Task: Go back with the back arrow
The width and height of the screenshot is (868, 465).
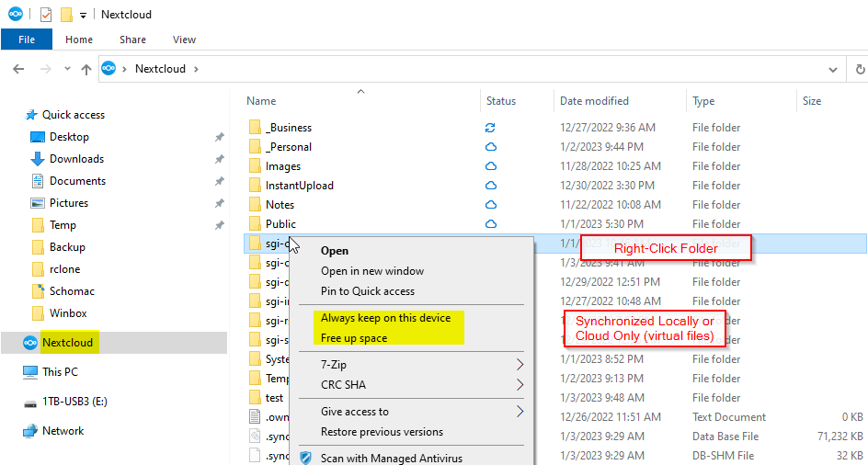Action: pos(18,69)
